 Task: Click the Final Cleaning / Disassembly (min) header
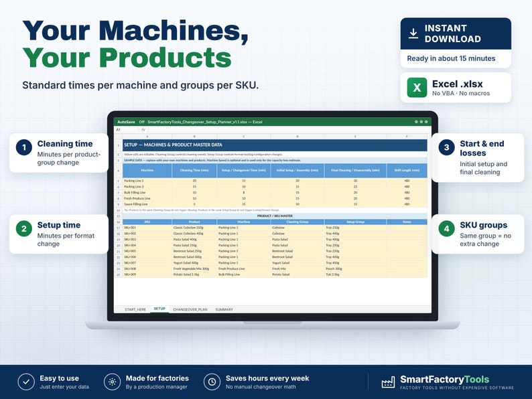coord(355,171)
